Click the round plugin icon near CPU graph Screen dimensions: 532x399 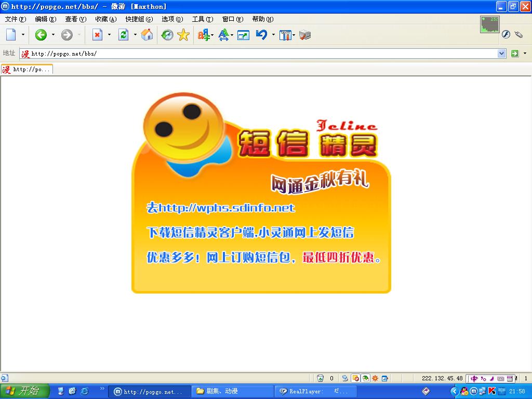click(506, 34)
